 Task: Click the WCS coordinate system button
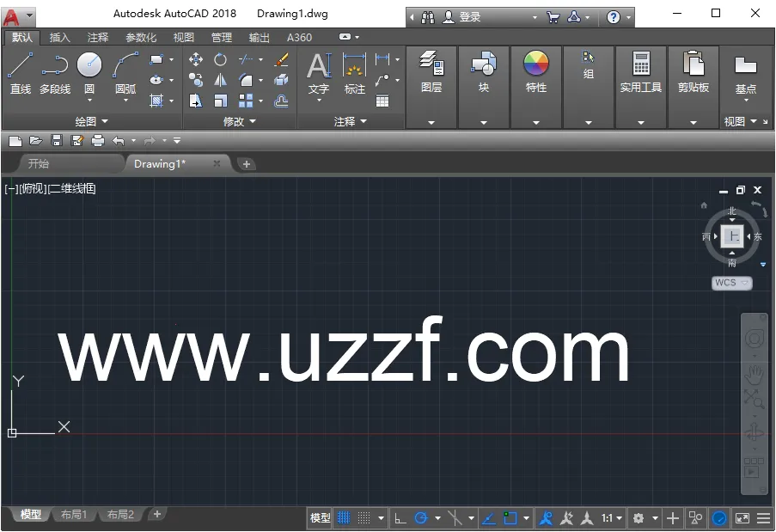(731, 283)
